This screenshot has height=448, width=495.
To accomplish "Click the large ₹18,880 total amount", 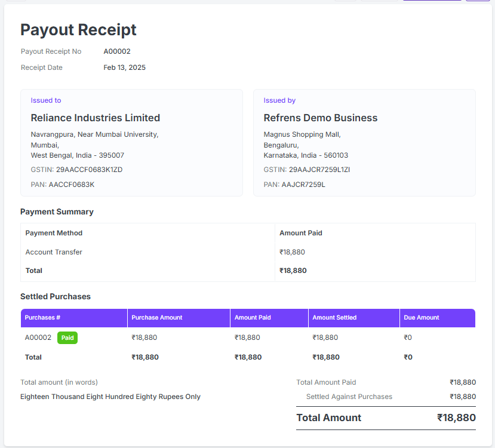I will pos(456,418).
